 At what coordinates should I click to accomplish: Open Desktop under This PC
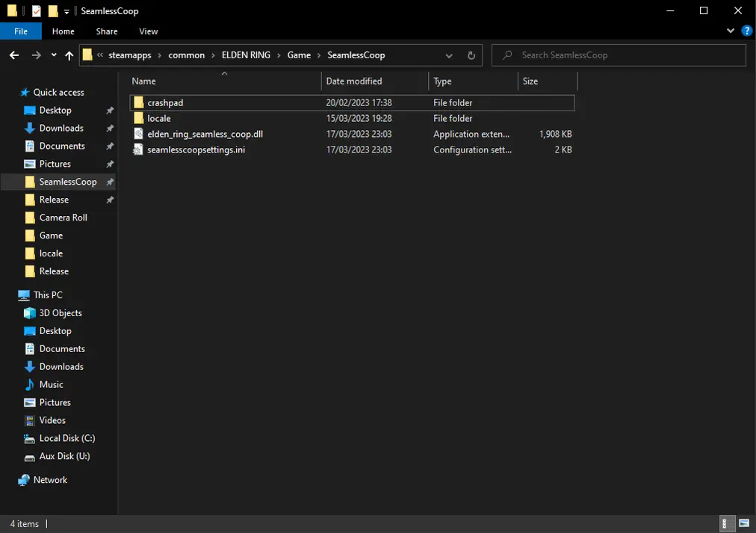point(55,330)
